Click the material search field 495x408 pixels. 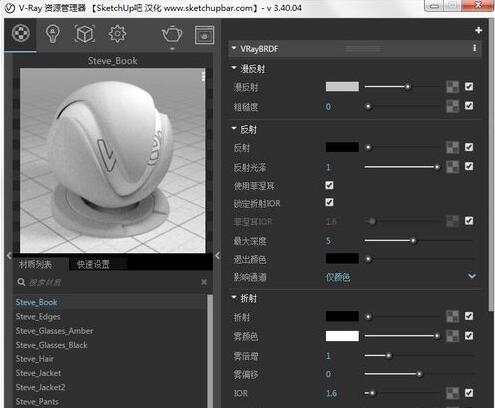(113, 282)
